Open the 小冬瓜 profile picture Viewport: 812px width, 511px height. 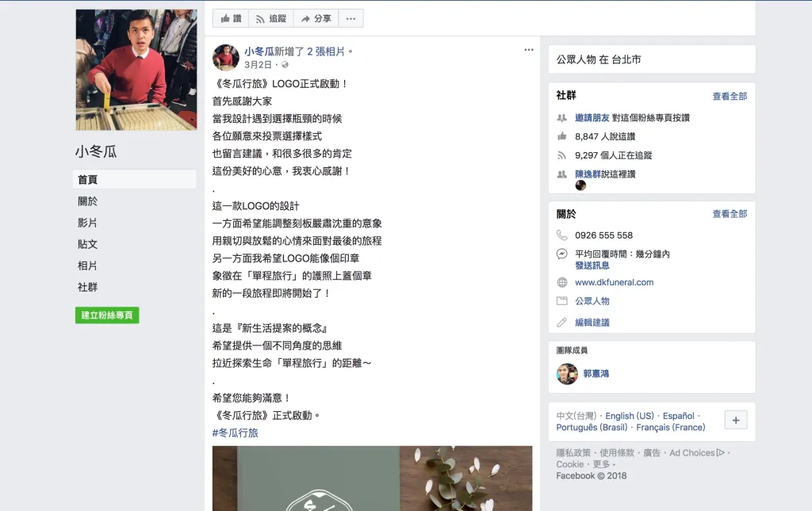point(136,70)
